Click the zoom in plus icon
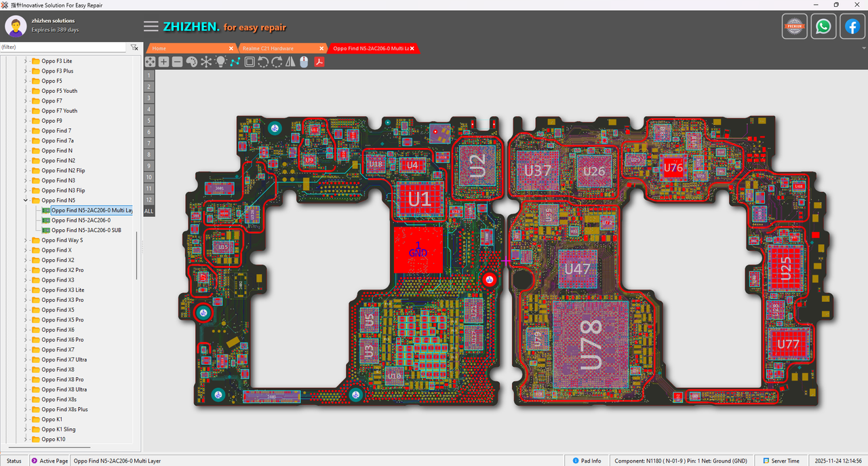 (163, 62)
